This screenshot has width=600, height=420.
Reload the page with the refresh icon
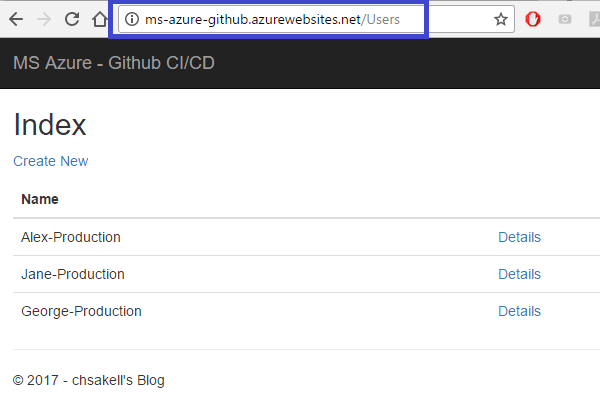point(72,19)
